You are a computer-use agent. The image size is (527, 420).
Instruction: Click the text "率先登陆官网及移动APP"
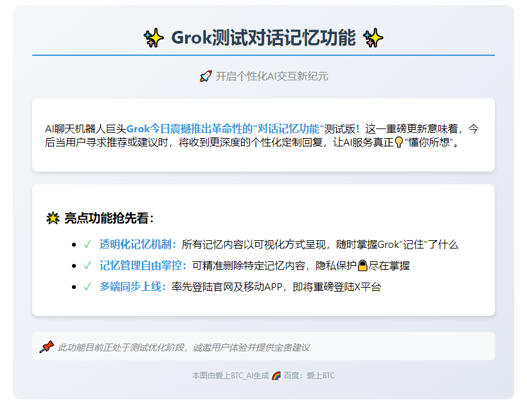click(x=227, y=286)
